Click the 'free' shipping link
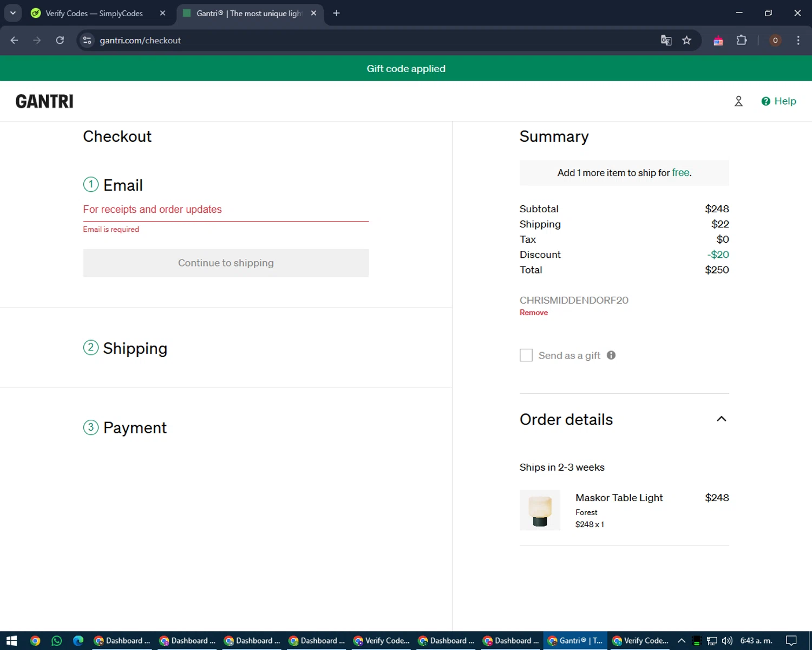 click(680, 172)
